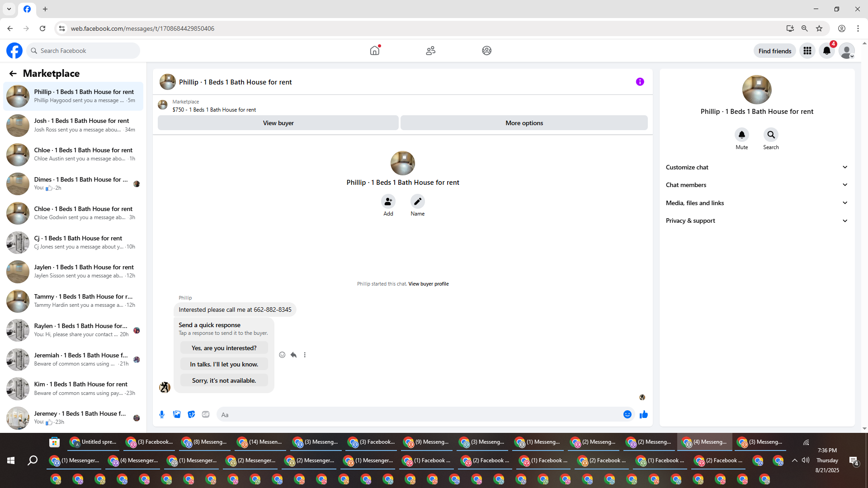Attach a photo using the image icon
This screenshot has height=488, width=868.
tap(177, 414)
